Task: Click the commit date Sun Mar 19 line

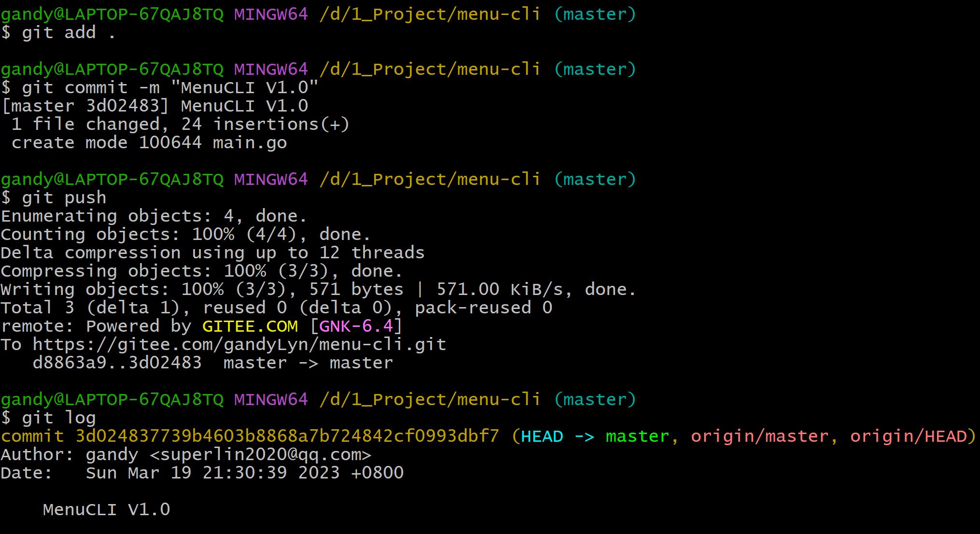Action: pos(244,473)
